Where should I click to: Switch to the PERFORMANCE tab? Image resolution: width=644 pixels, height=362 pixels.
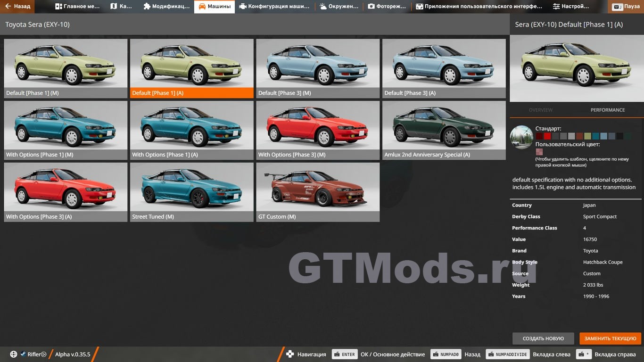pyautogui.click(x=607, y=110)
